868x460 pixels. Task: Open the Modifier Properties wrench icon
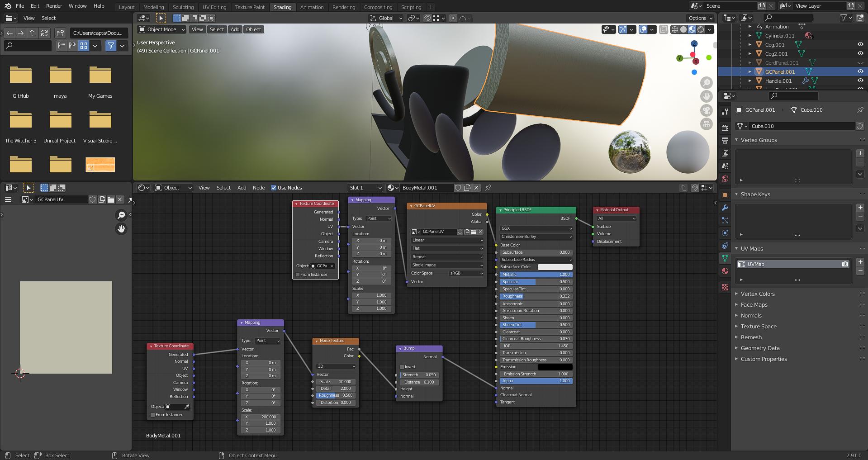coord(725,208)
